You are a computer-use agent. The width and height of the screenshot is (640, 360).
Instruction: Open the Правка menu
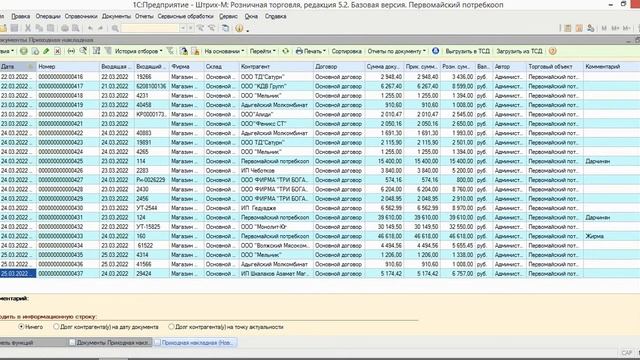pyautogui.click(x=20, y=16)
